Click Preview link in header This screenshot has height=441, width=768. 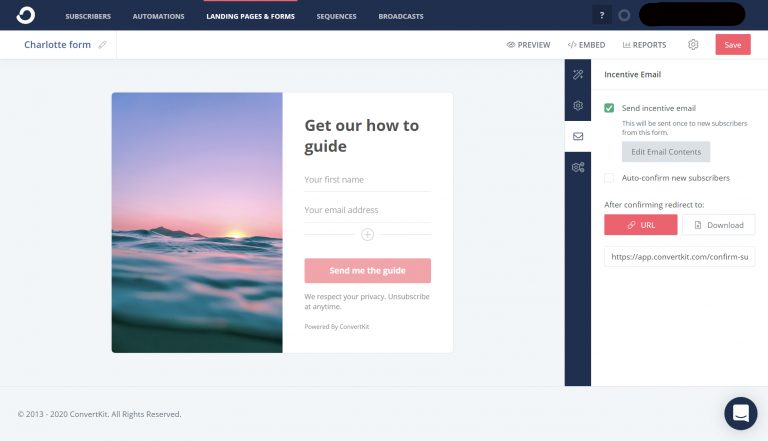(528, 45)
